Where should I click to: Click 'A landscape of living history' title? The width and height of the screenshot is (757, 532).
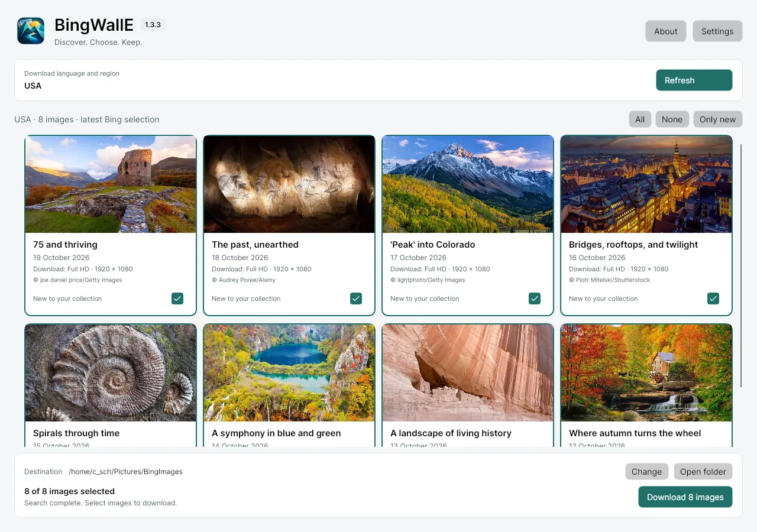(x=451, y=433)
